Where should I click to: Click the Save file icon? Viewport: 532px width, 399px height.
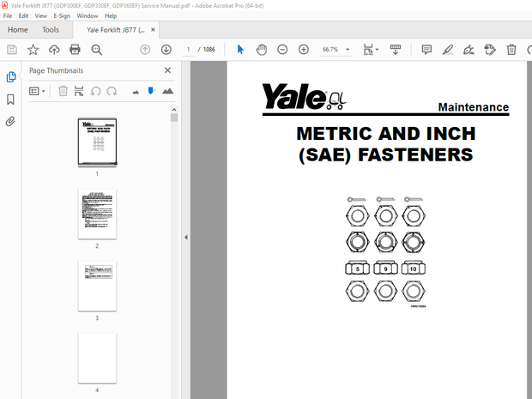click(x=12, y=50)
